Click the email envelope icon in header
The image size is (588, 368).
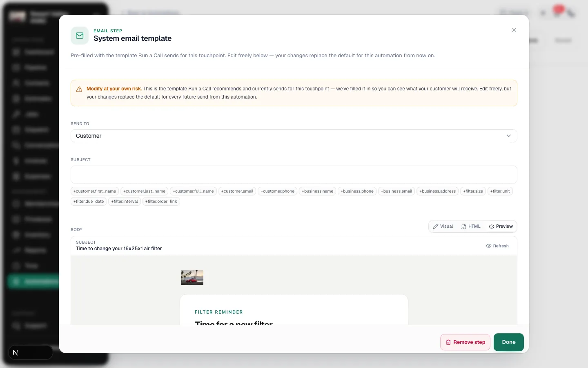(x=80, y=36)
